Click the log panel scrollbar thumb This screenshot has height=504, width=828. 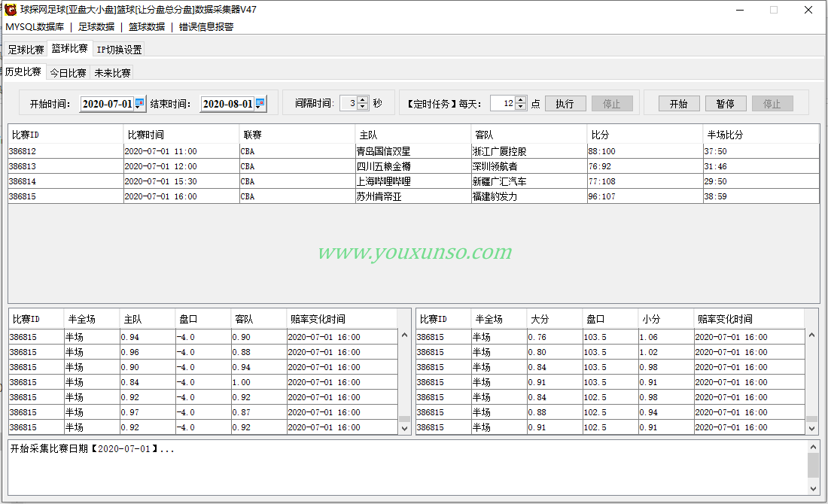[x=813, y=465]
